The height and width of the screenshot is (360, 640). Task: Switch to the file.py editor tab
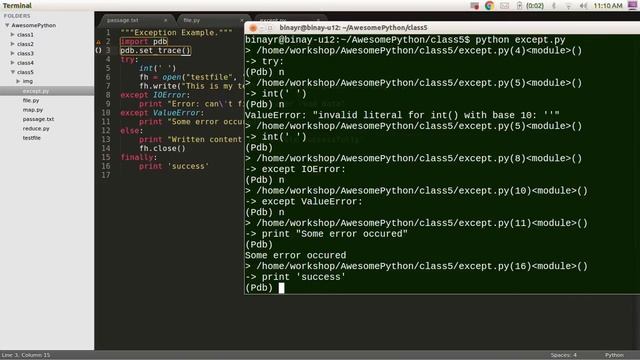point(191,20)
